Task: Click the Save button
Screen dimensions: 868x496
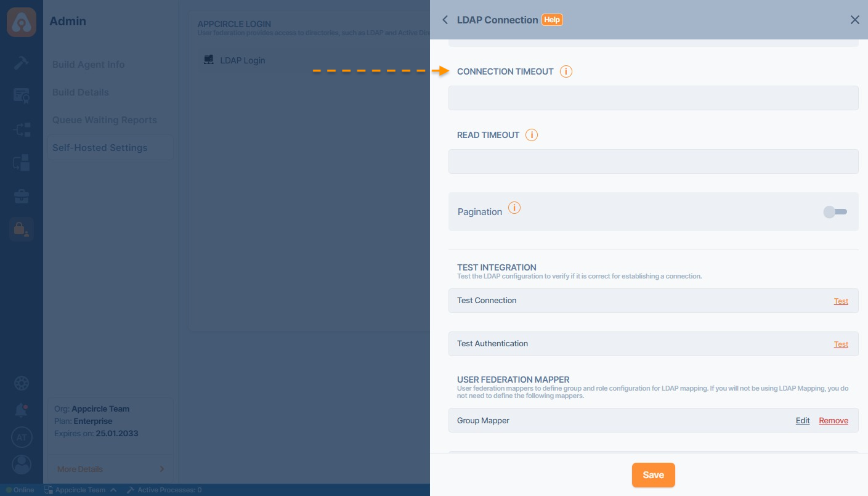Action: [x=653, y=475]
